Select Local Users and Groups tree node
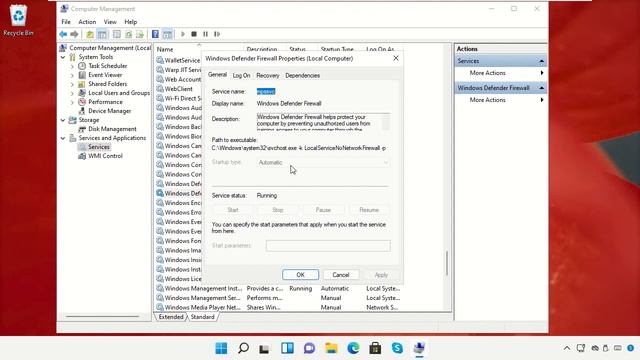 119,93
